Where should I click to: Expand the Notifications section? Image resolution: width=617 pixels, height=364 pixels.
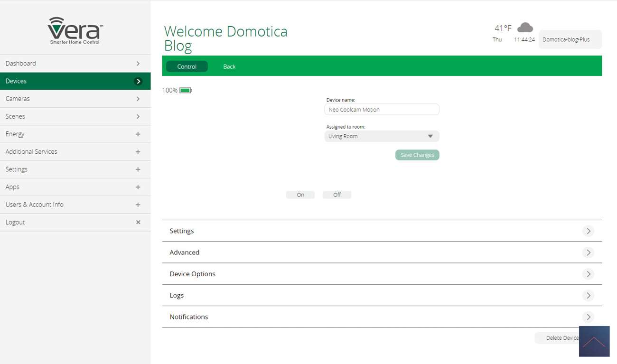click(588, 317)
